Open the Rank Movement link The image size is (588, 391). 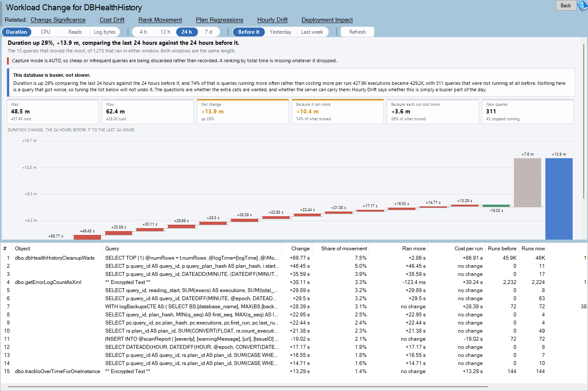tap(160, 20)
